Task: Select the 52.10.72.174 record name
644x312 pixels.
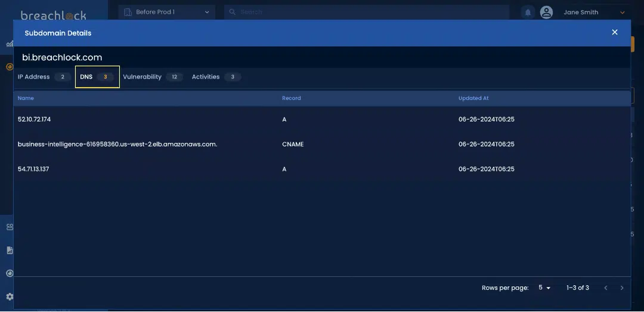Action: point(35,119)
